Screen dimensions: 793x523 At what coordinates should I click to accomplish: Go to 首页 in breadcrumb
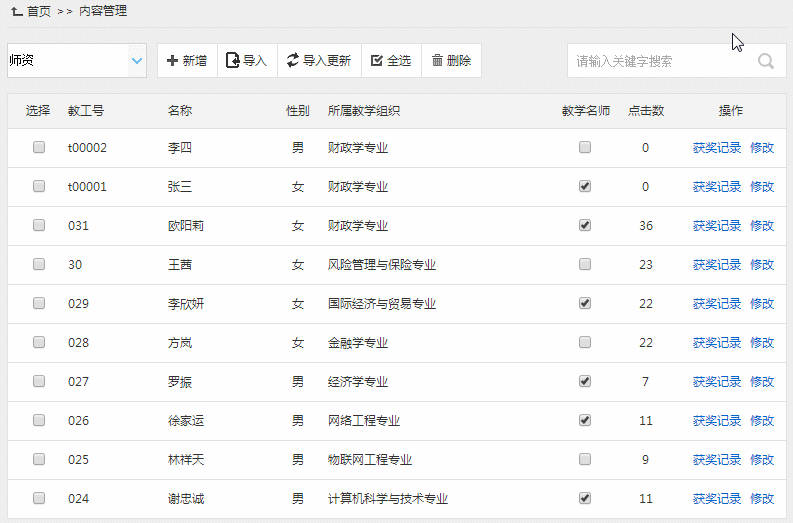39,11
